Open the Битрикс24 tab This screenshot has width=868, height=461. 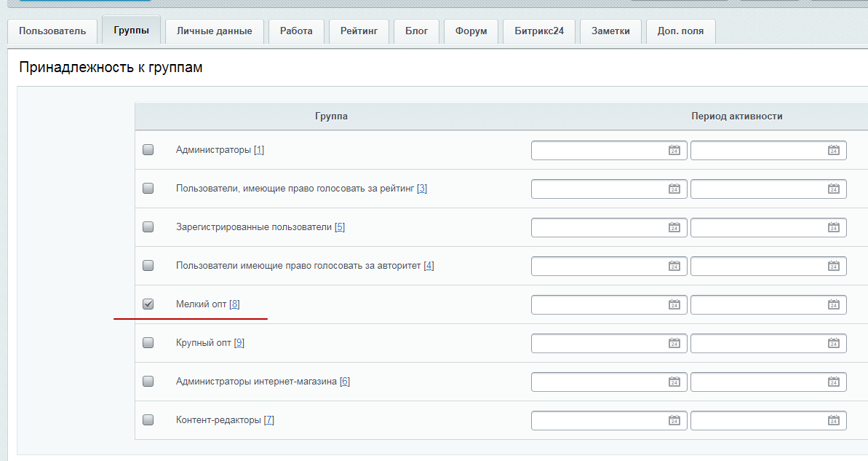coord(539,31)
